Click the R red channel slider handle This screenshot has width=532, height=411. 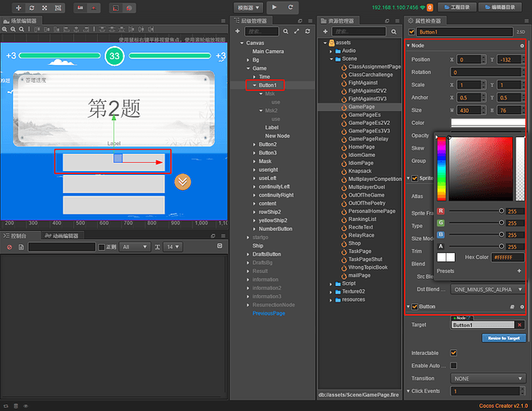501,211
